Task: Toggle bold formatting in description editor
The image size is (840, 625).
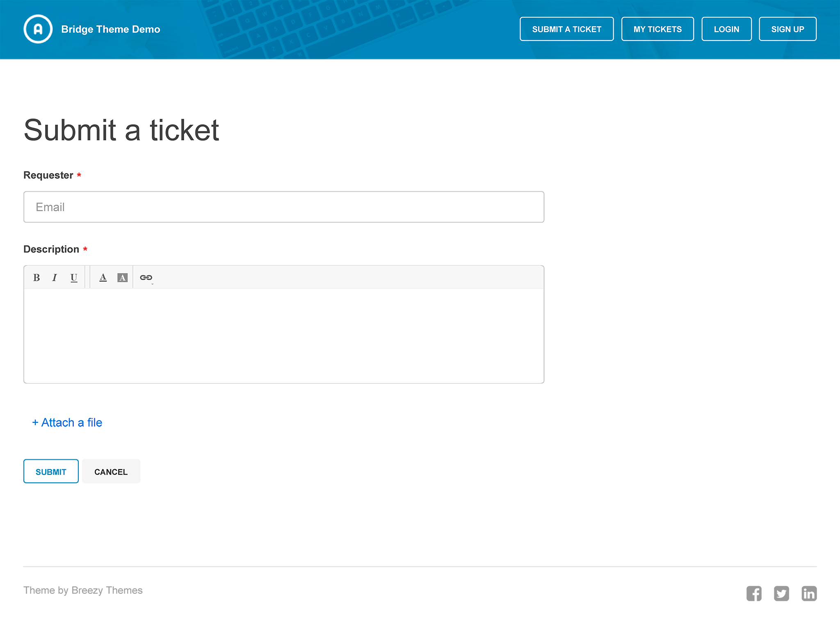Action: click(37, 278)
